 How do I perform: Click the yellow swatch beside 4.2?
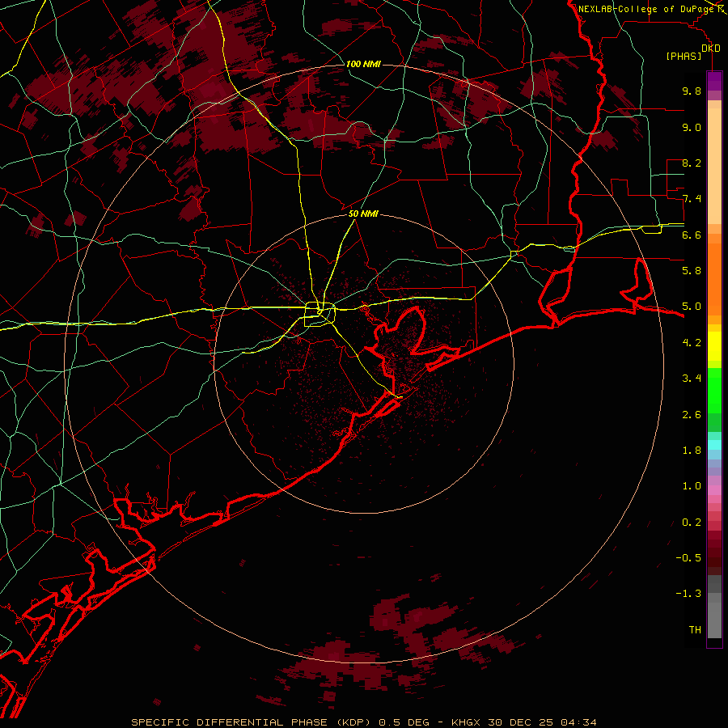click(714, 346)
